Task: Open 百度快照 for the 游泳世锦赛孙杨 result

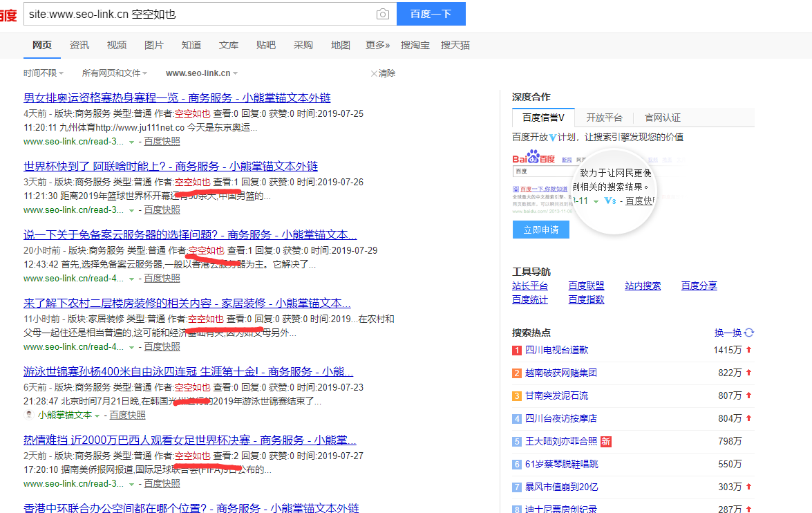Action: [x=127, y=415]
